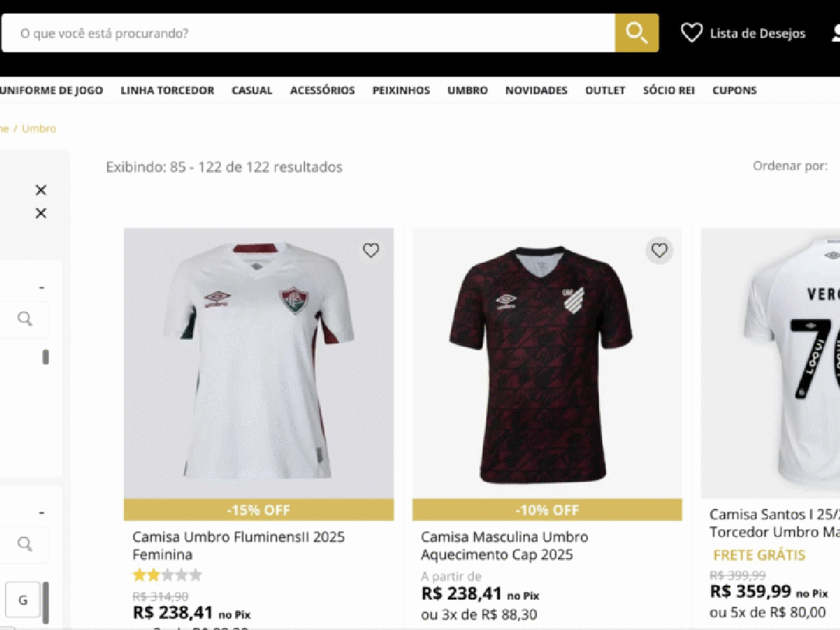Open the LINHA TORCEDOR menu
Screen dimensions: 840x630
coord(167,90)
